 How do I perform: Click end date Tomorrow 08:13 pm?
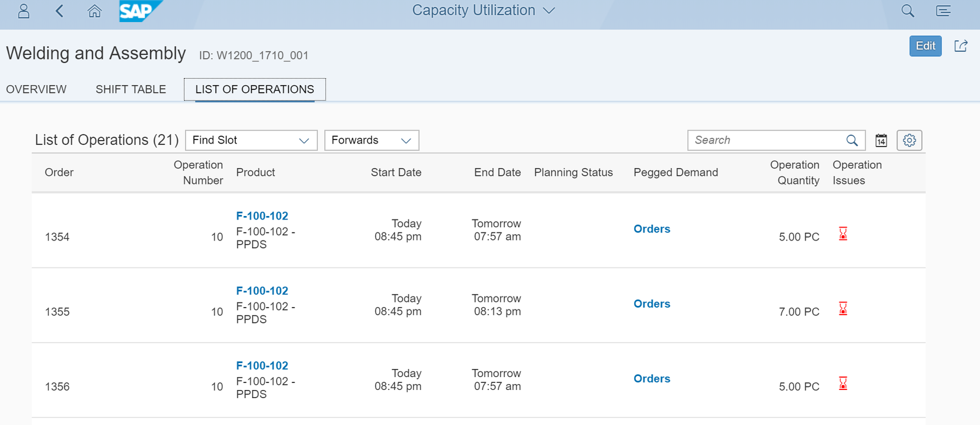pyautogui.click(x=496, y=305)
